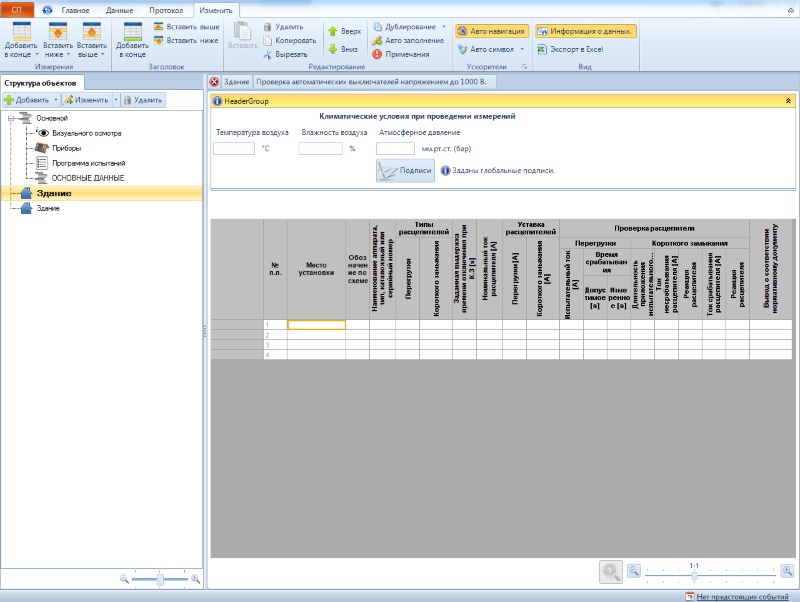Screen dimensions: 800x602
Task: Open Примечания red icon
Action: tap(377, 54)
